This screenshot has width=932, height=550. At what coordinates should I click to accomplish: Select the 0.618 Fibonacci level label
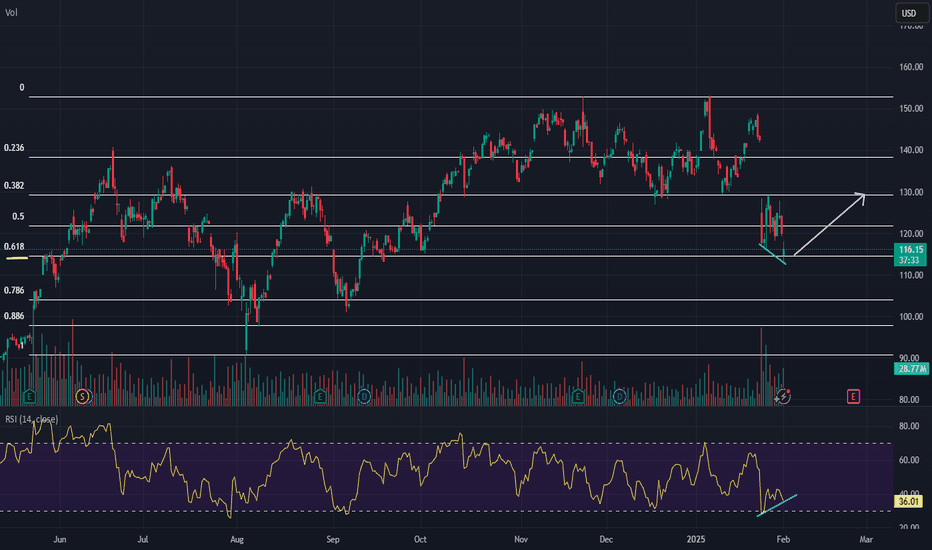pyautogui.click(x=14, y=246)
